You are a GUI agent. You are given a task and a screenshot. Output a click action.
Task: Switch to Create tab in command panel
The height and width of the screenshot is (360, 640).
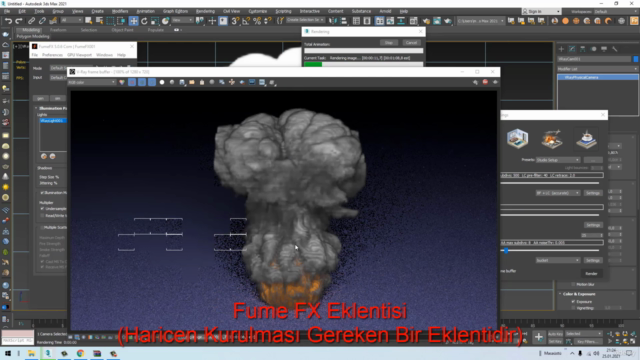pyautogui.click(x=561, y=49)
